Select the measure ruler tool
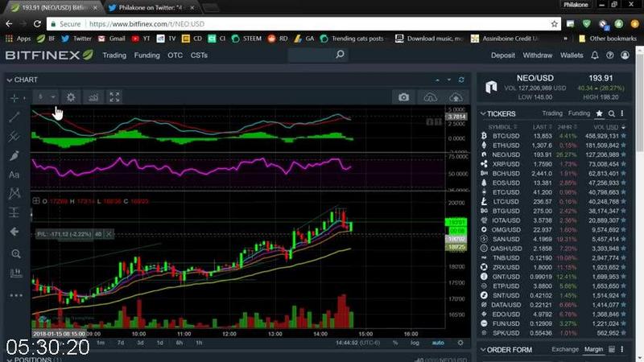 coord(15,273)
